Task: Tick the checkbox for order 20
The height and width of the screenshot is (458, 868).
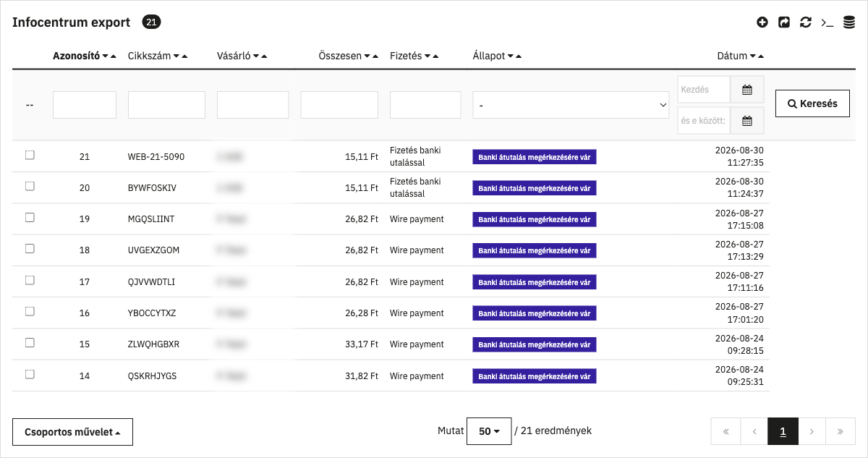Action: [30, 186]
